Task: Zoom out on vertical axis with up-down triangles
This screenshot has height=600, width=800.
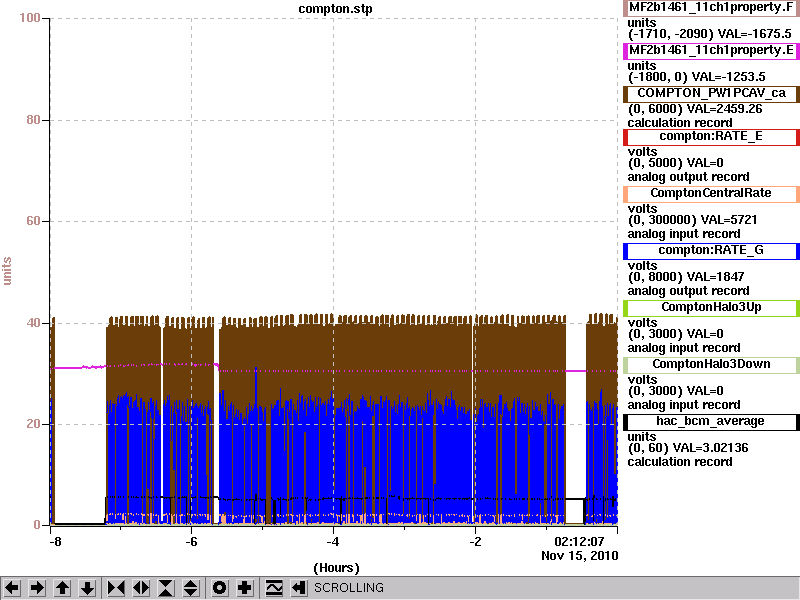Action: coord(191,588)
